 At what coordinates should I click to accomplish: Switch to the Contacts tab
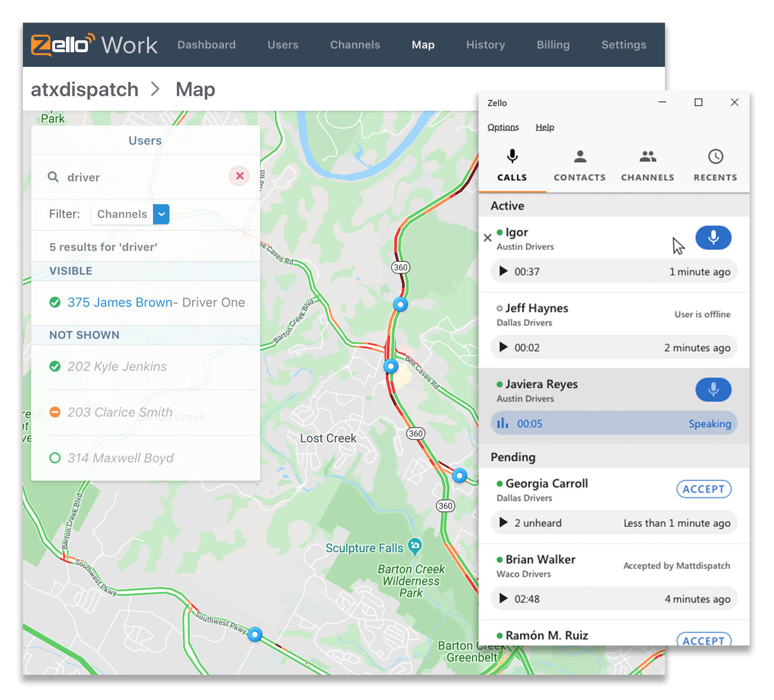click(x=579, y=165)
